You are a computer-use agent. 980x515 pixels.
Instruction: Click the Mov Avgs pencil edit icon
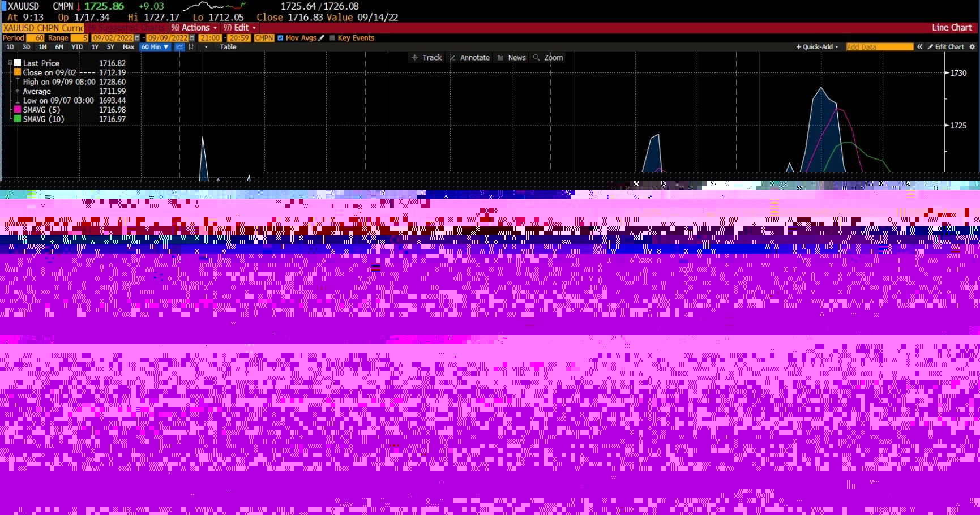[x=322, y=38]
